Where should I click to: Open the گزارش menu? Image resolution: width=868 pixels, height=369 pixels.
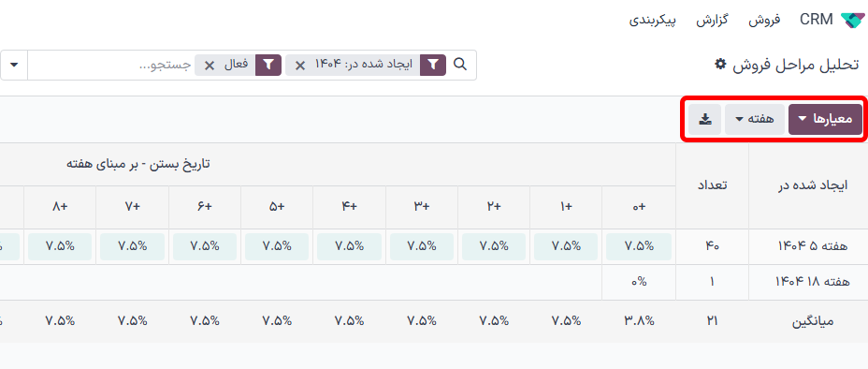click(x=712, y=21)
